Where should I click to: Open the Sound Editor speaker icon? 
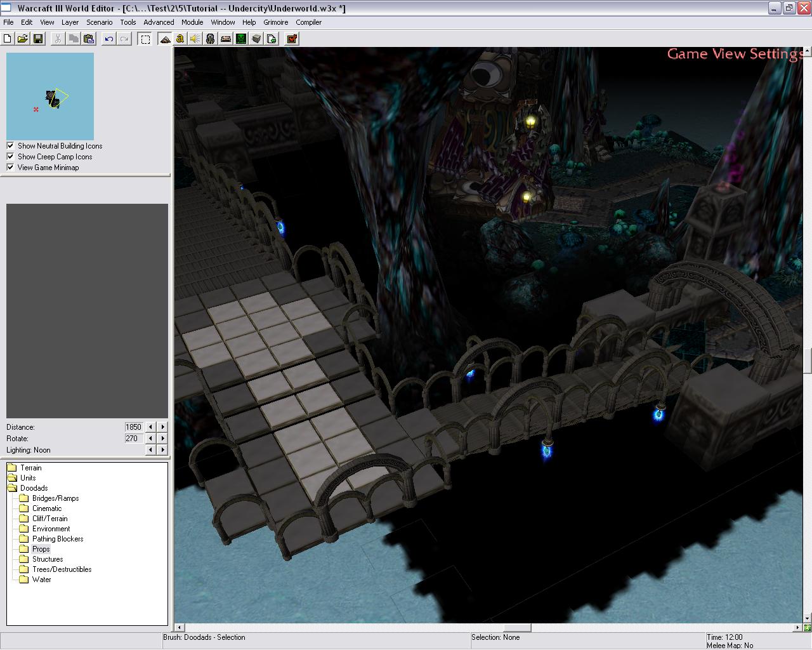tap(195, 39)
